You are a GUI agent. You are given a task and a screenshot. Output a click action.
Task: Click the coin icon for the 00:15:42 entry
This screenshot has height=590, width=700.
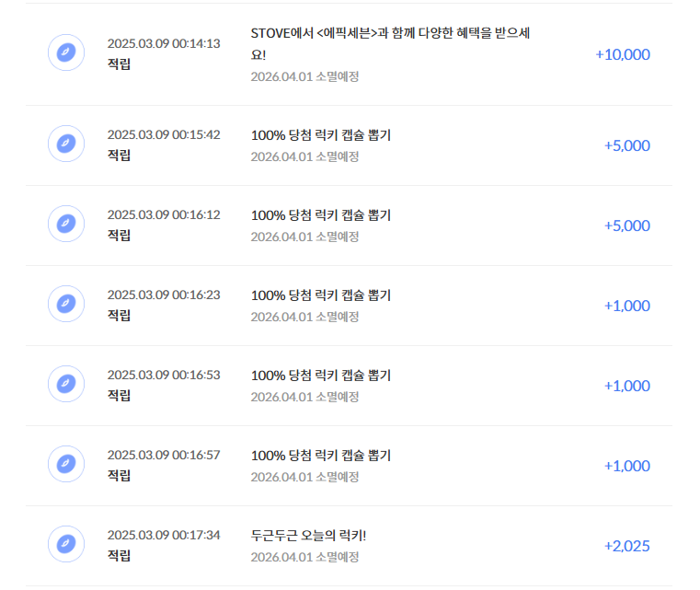tap(66, 144)
